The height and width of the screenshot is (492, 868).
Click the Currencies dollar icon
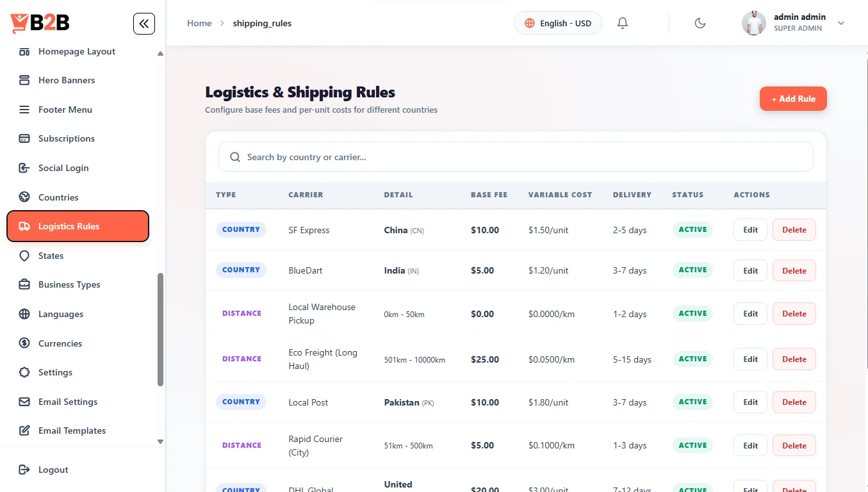[x=24, y=343]
